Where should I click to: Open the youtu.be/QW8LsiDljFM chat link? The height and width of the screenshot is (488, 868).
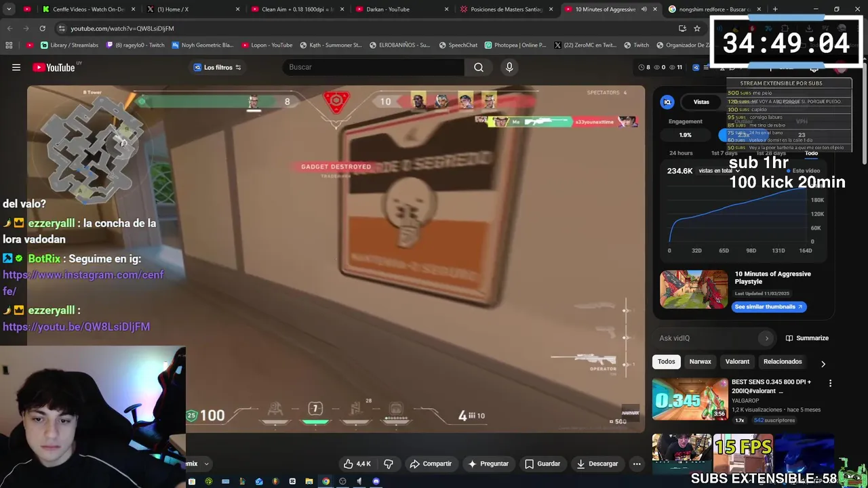pyautogui.click(x=76, y=327)
